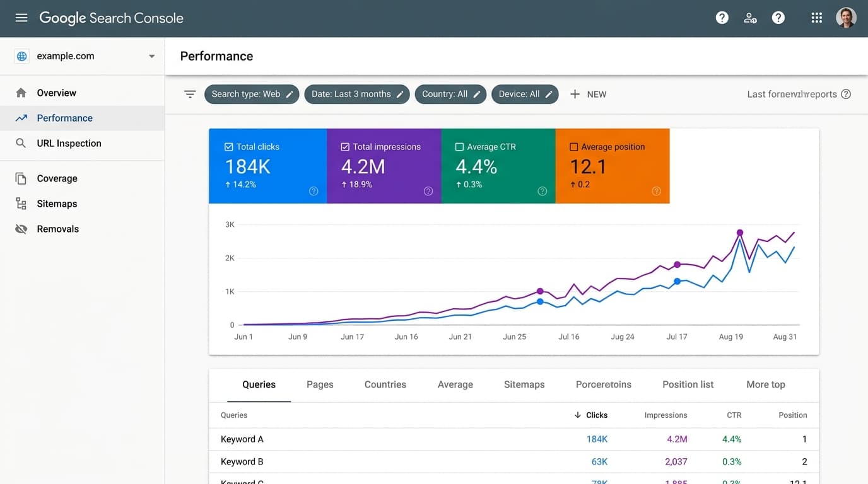The width and height of the screenshot is (868, 484).
Task: Enable the Average CTR checkbox
Action: coord(459,147)
